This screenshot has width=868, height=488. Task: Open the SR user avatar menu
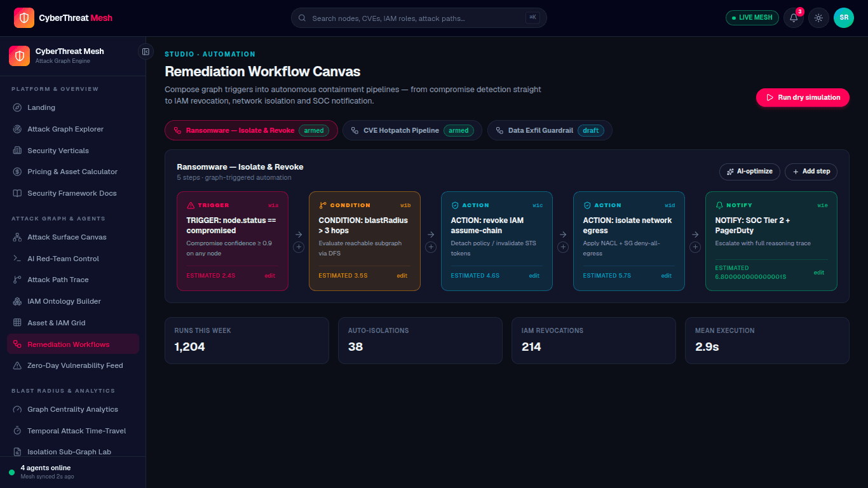pos(844,18)
